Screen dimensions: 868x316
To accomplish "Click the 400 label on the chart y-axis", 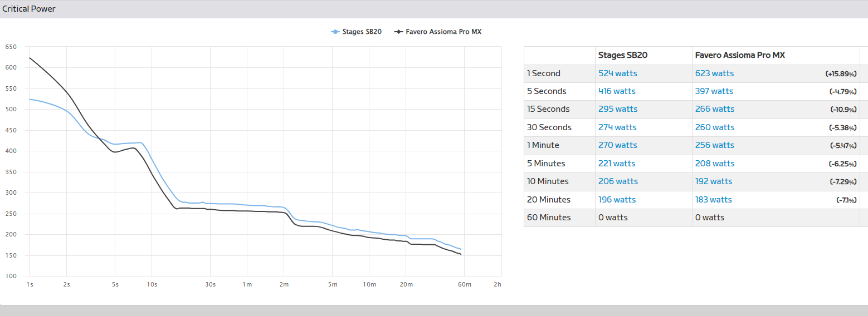I will pyautogui.click(x=11, y=151).
